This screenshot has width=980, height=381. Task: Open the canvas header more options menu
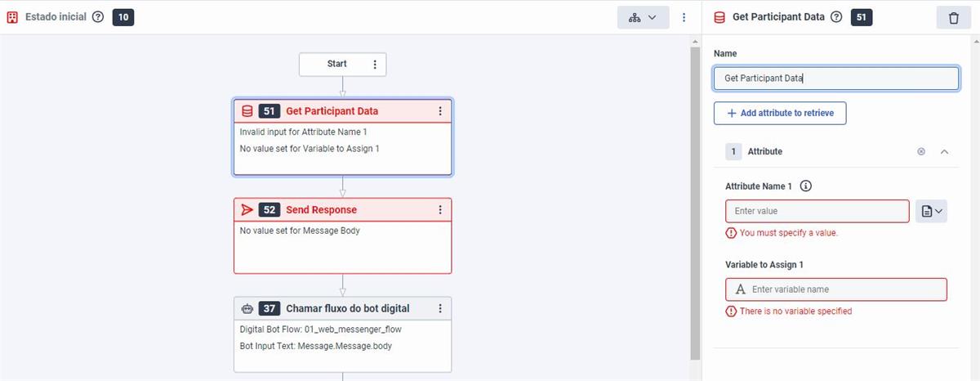coord(684,17)
